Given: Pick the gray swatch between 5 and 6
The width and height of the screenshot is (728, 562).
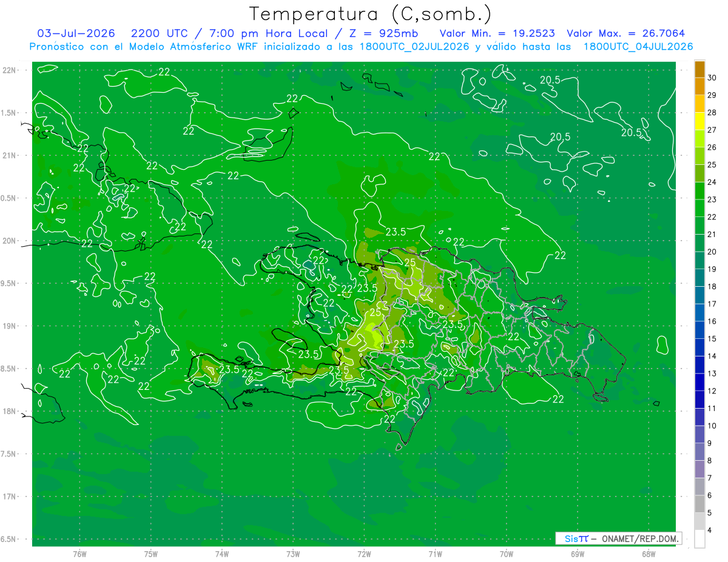Looking at the screenshot, I should pos(699,504).
